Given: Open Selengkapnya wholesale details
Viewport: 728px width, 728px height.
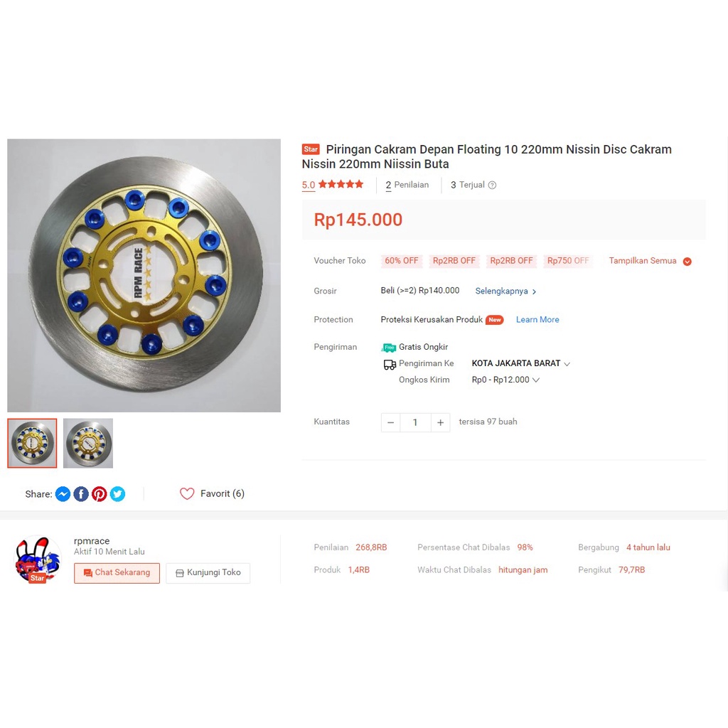Looking at the screenshot, I should click(x=505, y=291).
